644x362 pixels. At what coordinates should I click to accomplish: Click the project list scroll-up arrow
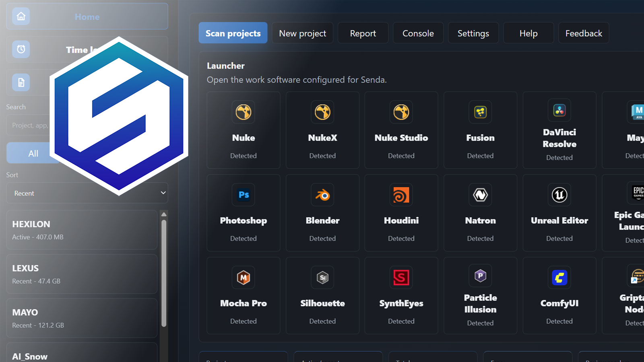164,214
